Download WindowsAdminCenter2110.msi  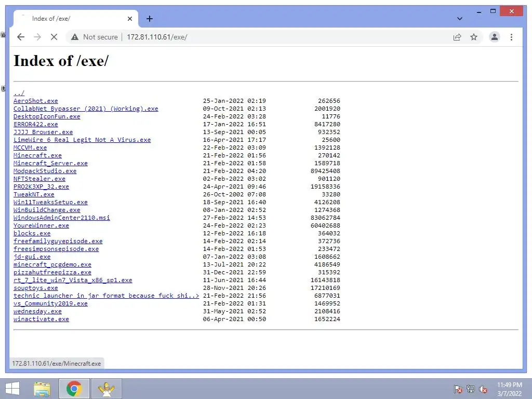point(62,218)
